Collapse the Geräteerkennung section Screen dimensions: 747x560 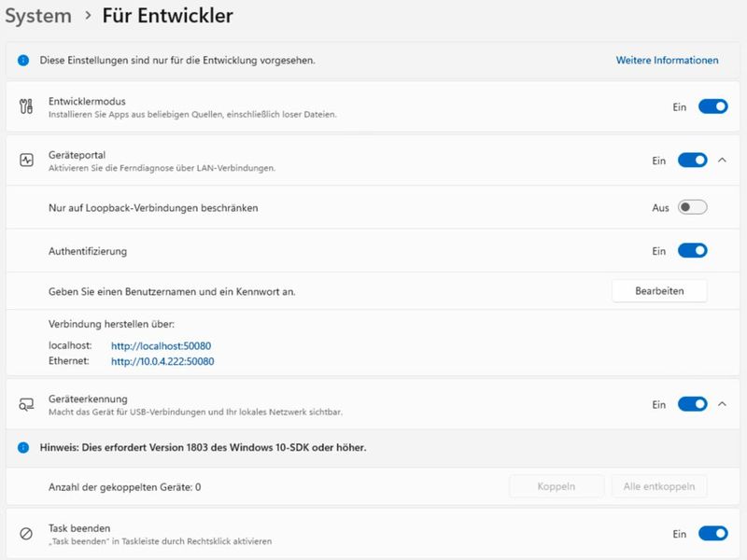click(724, 403)
